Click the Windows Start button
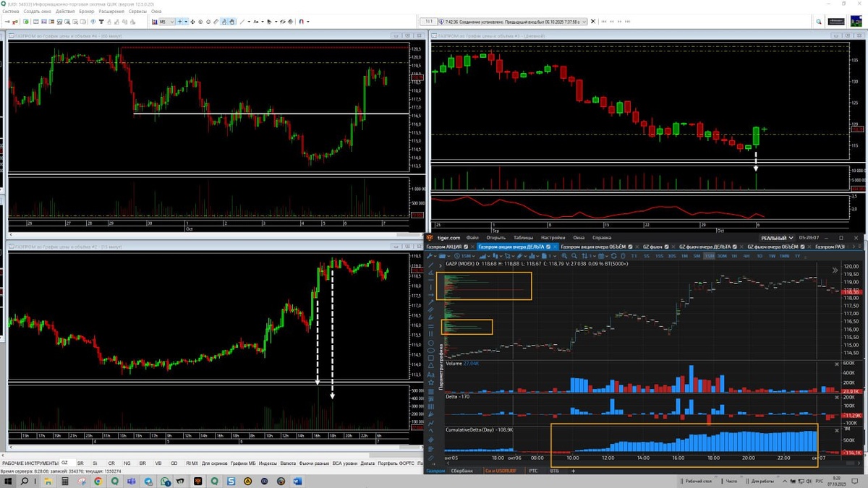Viewport: 868px width, 488px height. pos(8,481)
